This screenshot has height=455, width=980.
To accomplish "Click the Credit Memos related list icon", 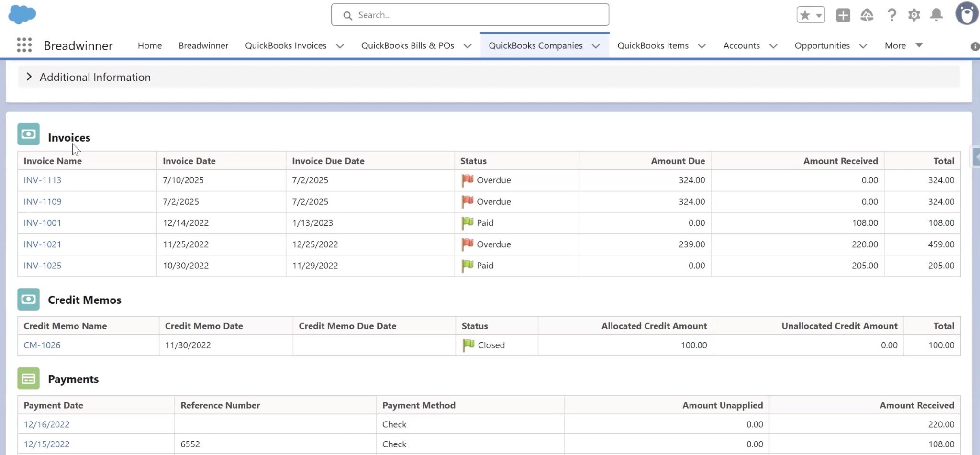I will pyautogui.click(x=28, y=300).
